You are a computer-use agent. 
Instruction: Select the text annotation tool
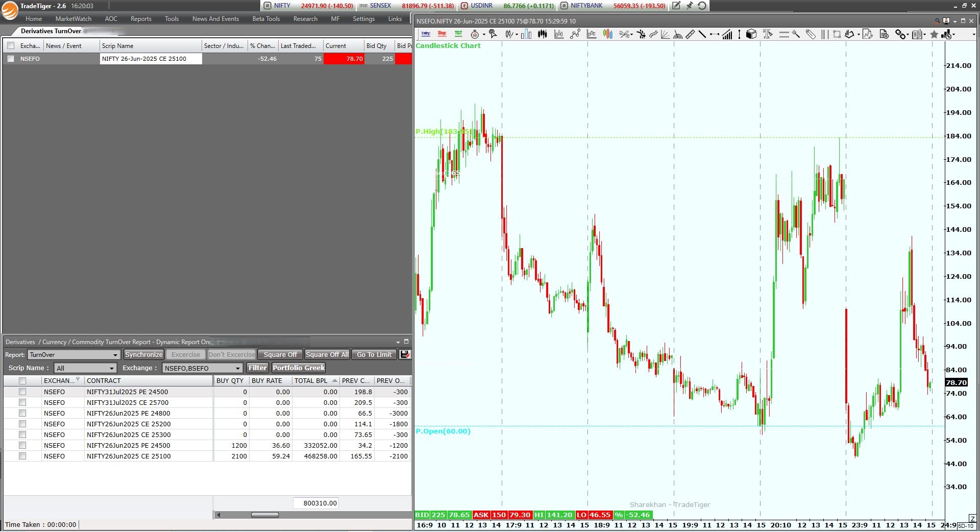point(767,34)
